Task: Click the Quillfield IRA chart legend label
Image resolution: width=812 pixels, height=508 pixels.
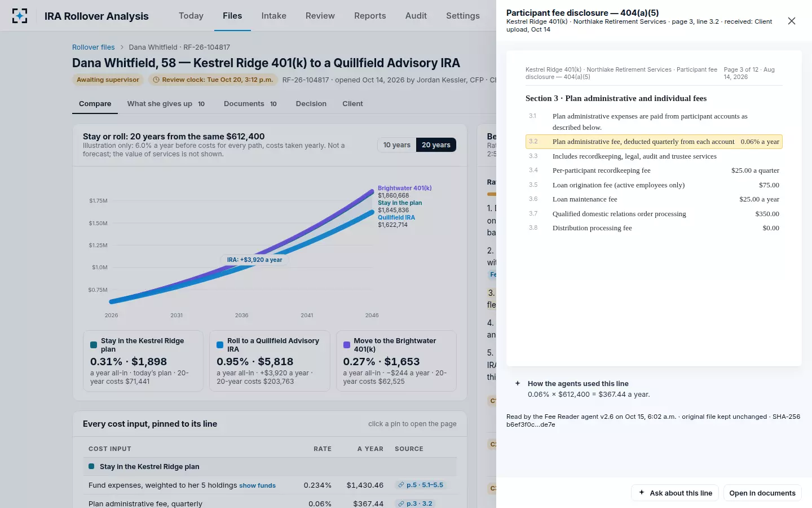Action: [396, 217]
